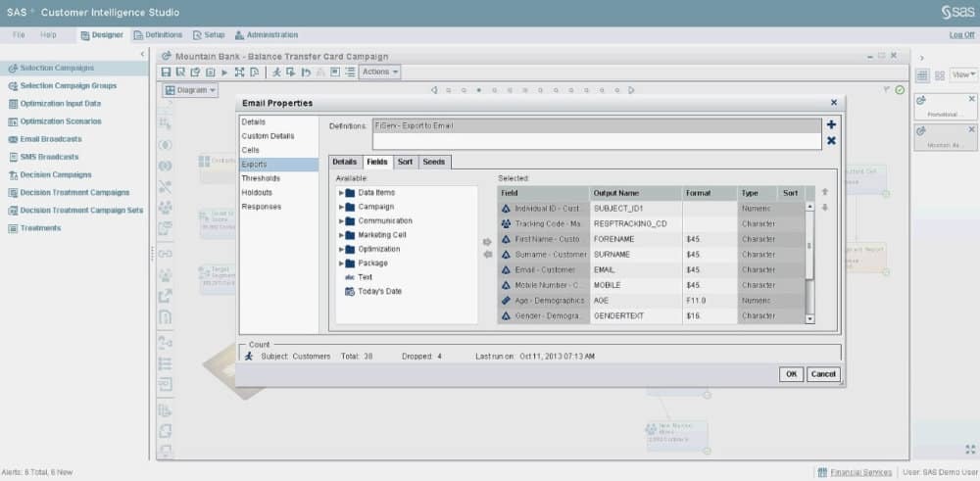Click the Today's Date calendar icon
This screenshot has height=481, width=980.
[x=349, y=291]
